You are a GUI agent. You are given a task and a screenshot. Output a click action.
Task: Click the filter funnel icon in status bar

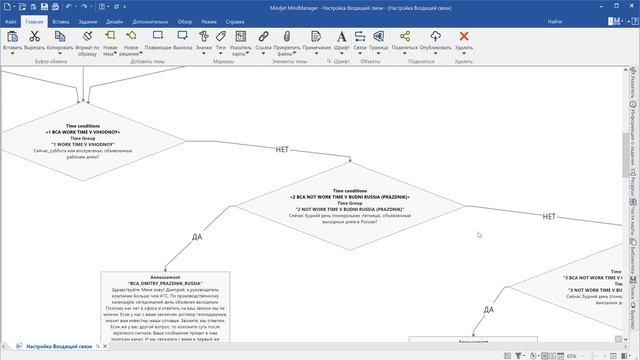click(518, 356)
